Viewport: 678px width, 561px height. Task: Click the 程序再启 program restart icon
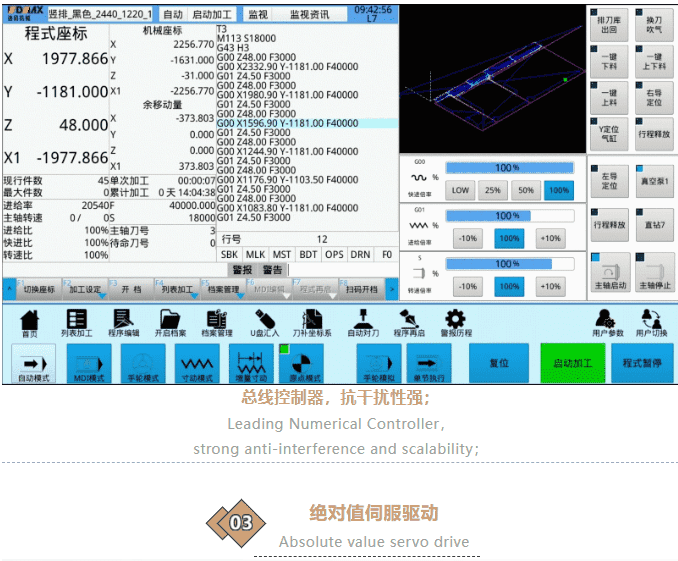point(409,323)
